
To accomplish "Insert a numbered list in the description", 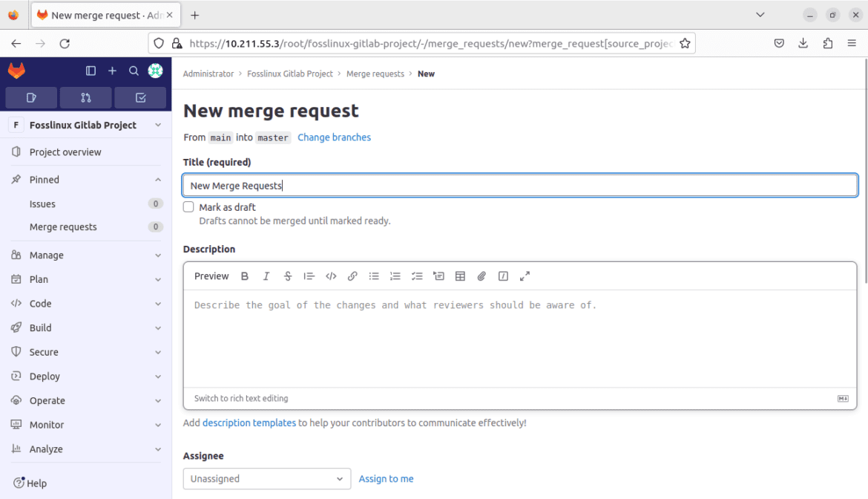I will pos(395,275).
